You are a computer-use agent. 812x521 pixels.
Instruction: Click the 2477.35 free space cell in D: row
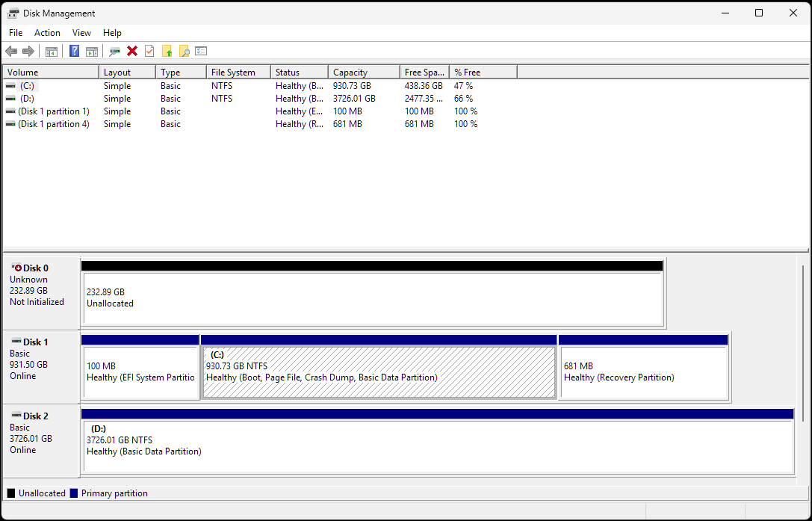(424, 99)
